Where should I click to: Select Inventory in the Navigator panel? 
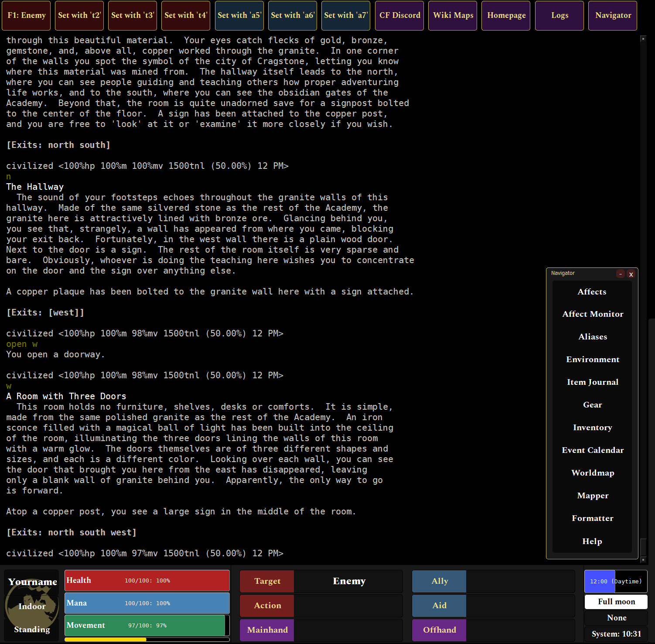(592, 427)
